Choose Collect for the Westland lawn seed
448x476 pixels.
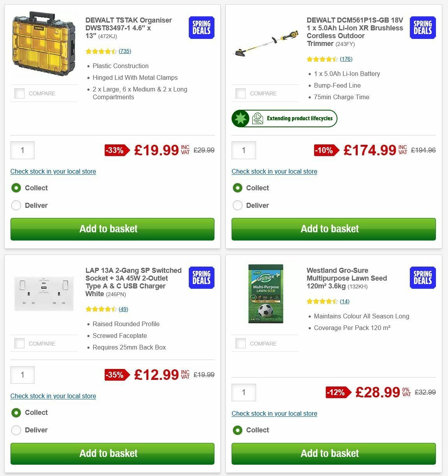[x=237, y=430]
